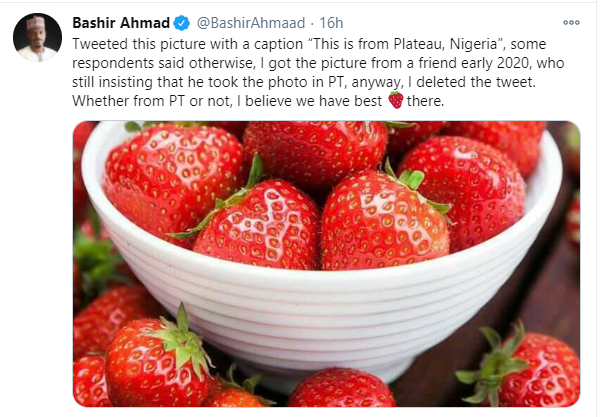Expand the attached strawberry bowl photo

[326, 264]
